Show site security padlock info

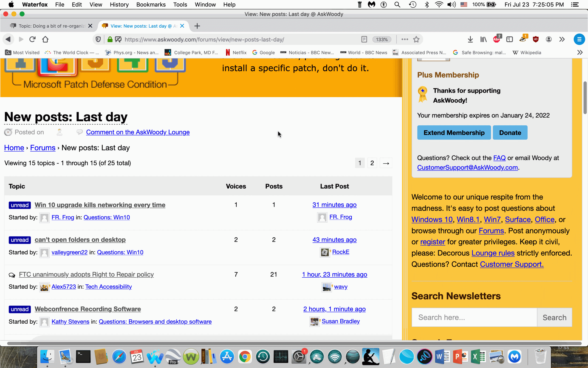point(110,39)
